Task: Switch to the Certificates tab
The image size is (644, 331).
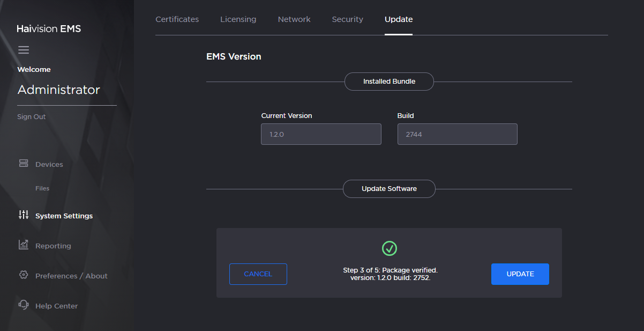Action: [177, 19]
